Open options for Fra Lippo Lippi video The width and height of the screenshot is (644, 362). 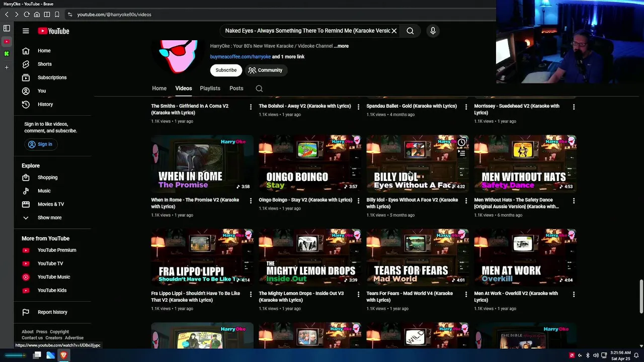[x=251, y=294]
